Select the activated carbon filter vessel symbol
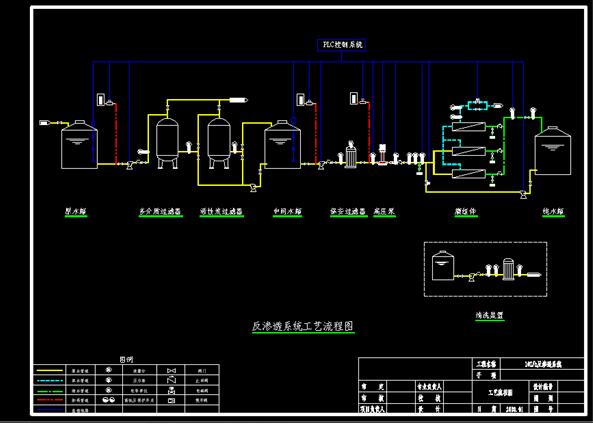 coord(219,143)
